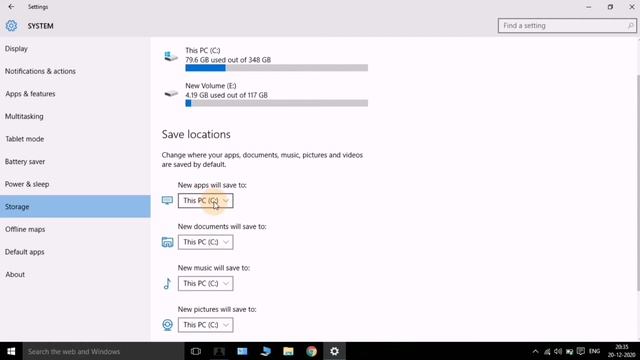Open the volume control in system tray
The width and height of the screenshot is (640, 360).
pos(558,351)
